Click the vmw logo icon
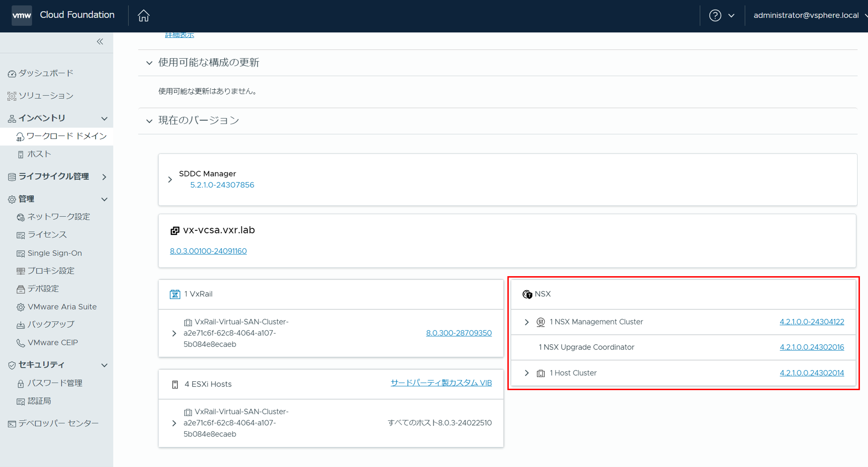 coord(22,15)
